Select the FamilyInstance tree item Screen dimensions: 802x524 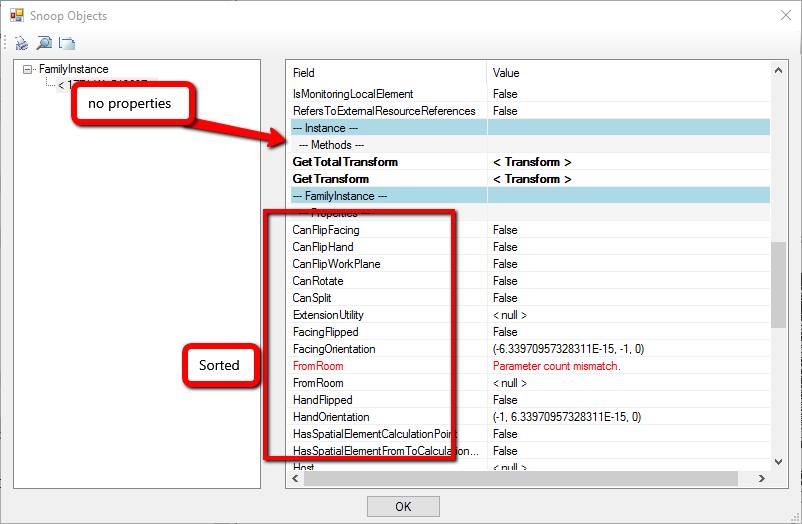click(73, 69)
